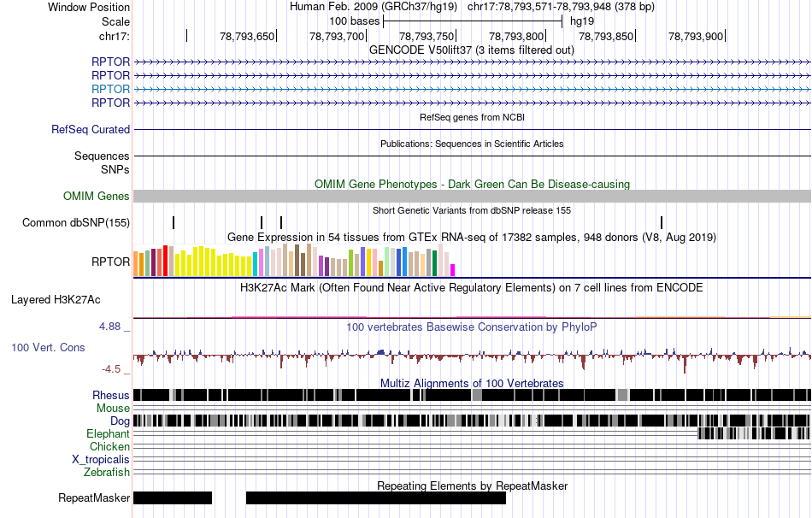The height and width of the screenshot is (518, 812).
Task: Click the Dog alignment block row
Action: [x=472, y=421]
